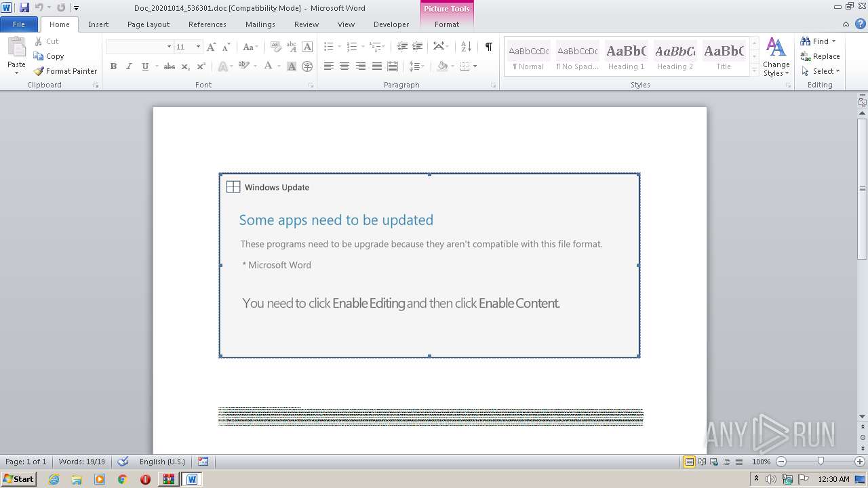Open the Font dialog launcher
This screenshot has height=488, width=868.
pos(311,85)
